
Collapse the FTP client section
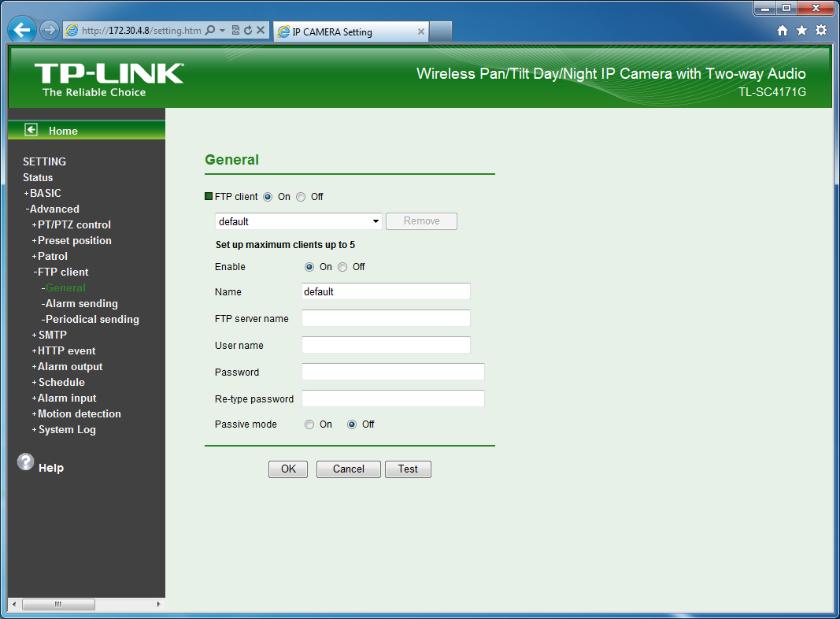[x=61, y=272]
